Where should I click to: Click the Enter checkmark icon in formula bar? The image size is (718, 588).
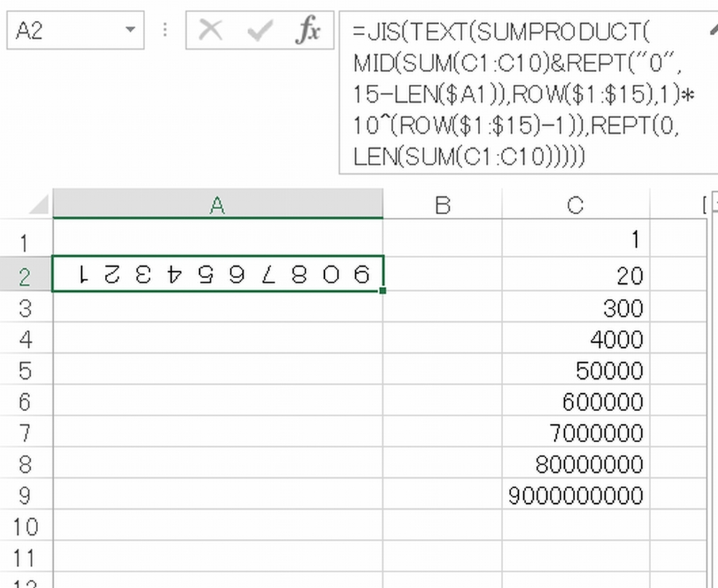point(259,31)
